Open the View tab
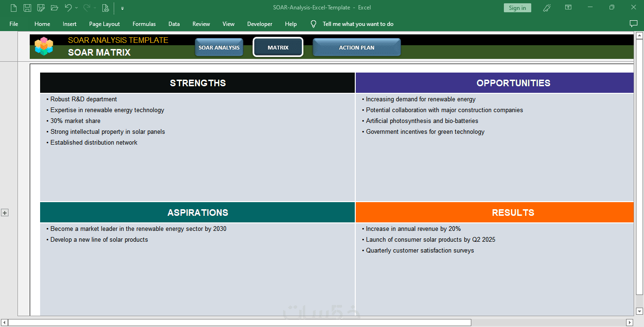644x327 pixels. 228,24
